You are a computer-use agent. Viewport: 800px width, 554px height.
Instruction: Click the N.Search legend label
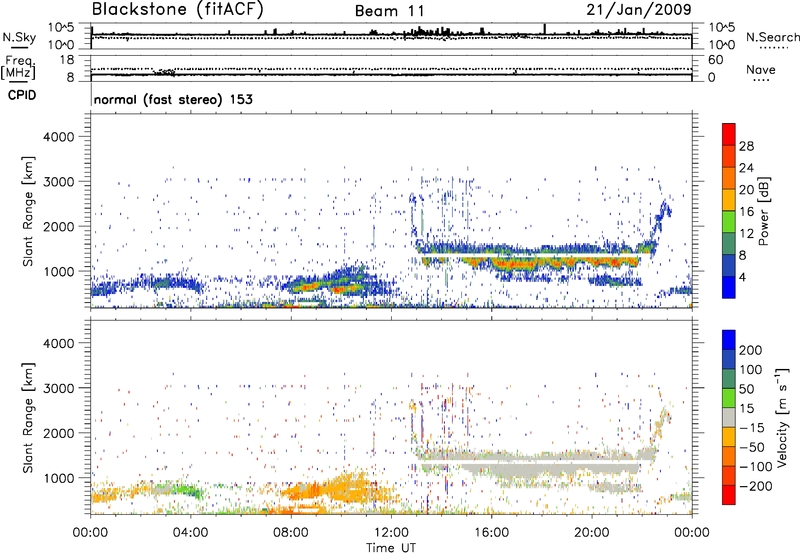coord(772,37)
